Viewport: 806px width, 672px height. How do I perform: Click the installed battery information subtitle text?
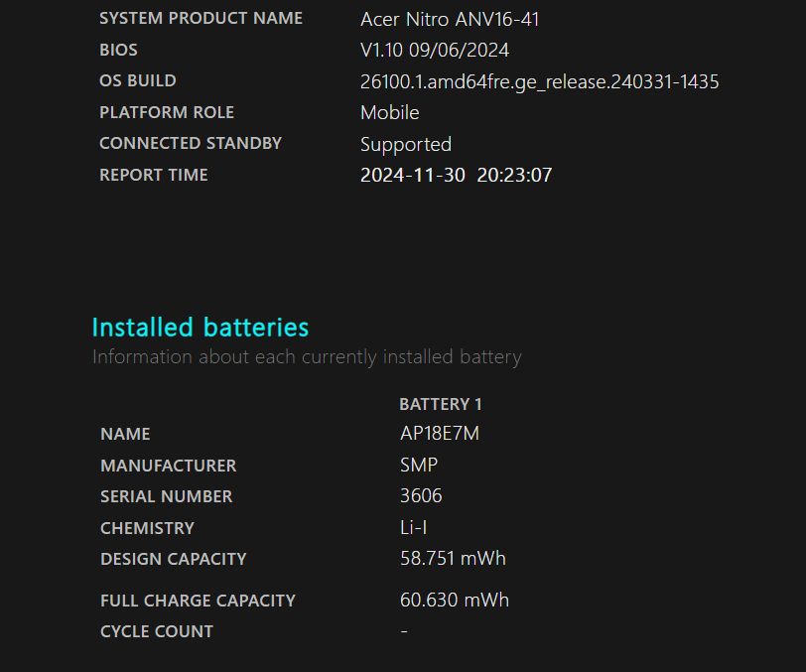pos(306,357)
